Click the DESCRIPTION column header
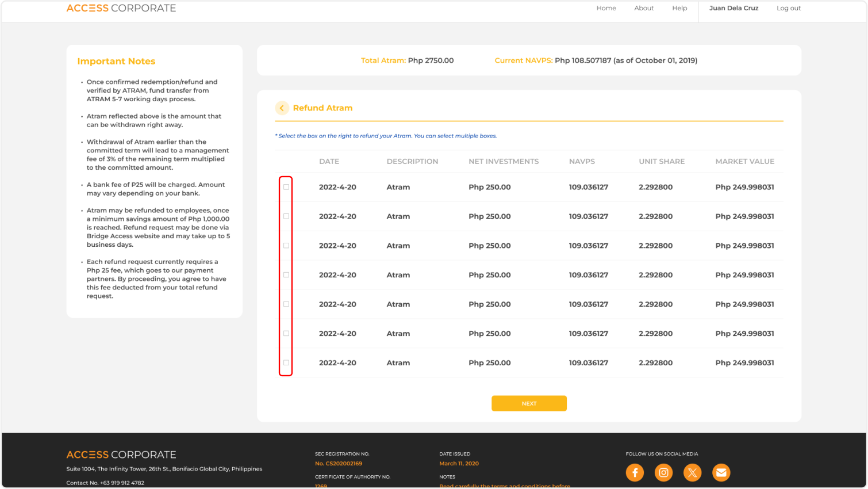 tap(412, 162)
